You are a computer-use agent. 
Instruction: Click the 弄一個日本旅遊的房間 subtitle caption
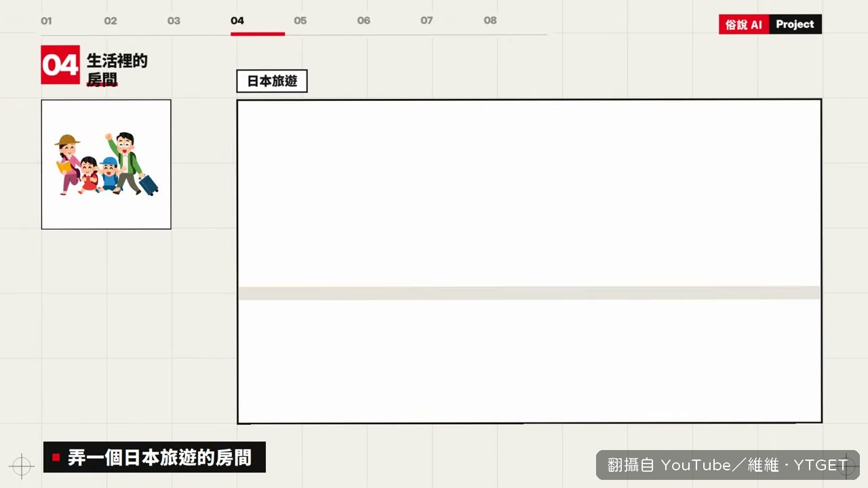(155, 457)
